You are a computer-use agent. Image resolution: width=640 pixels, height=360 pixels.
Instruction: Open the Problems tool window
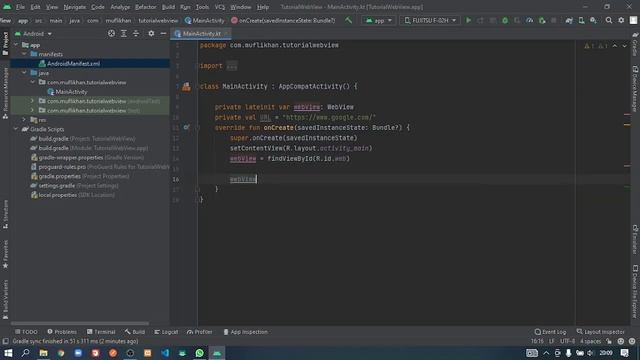62,332
